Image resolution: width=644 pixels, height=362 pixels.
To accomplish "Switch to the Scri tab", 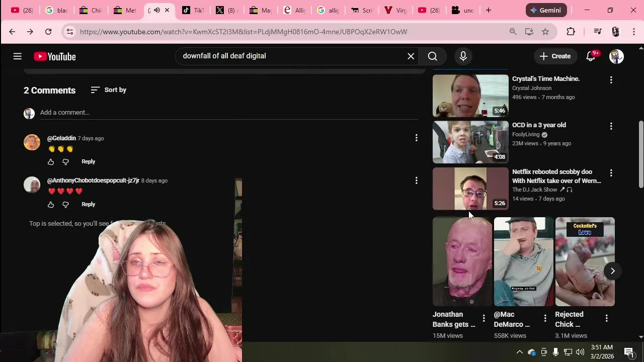I will point(362,10).
